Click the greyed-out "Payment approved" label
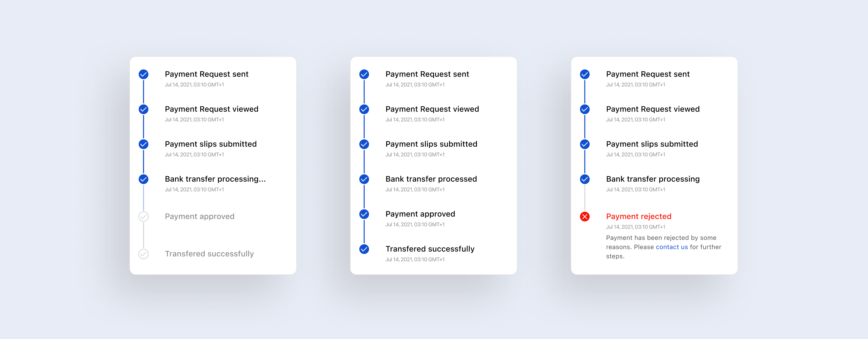 [x=199, y=216]
